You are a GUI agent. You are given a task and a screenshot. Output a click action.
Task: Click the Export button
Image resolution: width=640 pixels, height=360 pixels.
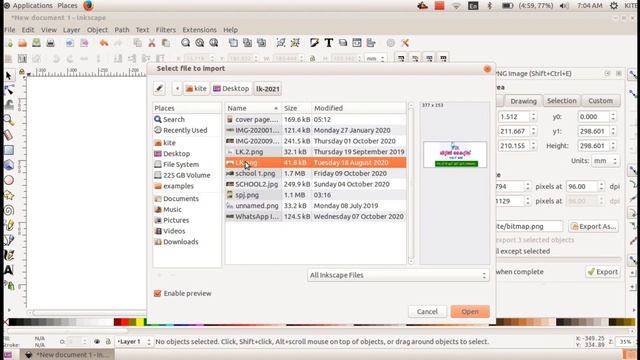602,272
